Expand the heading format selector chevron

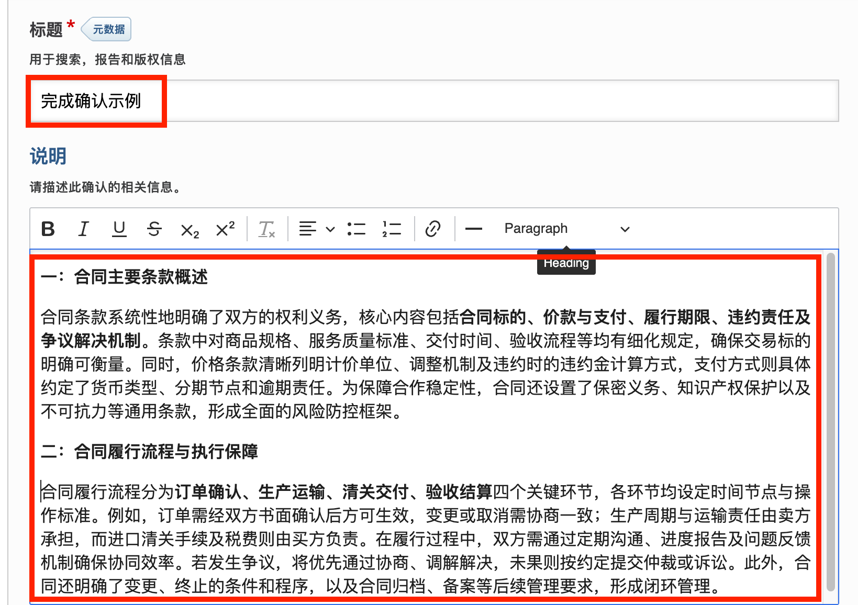coord(625,229)
